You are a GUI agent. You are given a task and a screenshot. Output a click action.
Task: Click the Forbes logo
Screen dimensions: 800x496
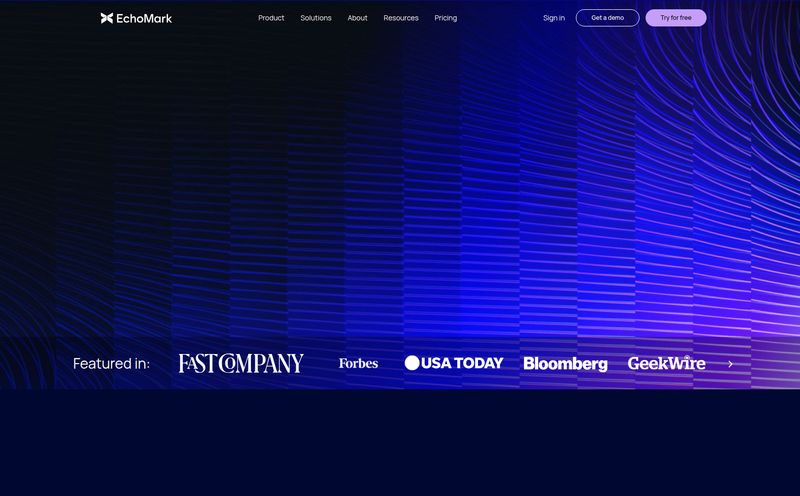point(358,363)
